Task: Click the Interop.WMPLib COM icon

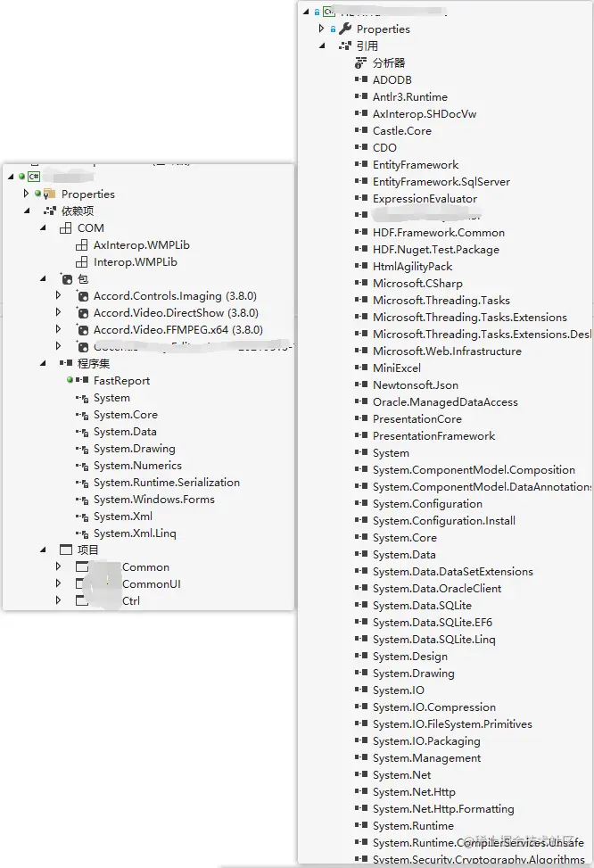Action: coord(82,261)
